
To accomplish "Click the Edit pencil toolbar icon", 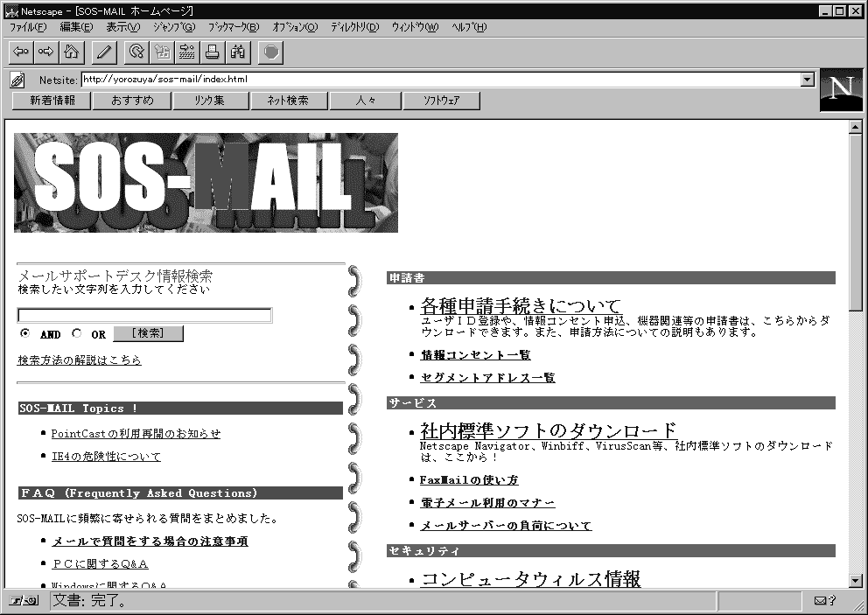I will (103, 52).
